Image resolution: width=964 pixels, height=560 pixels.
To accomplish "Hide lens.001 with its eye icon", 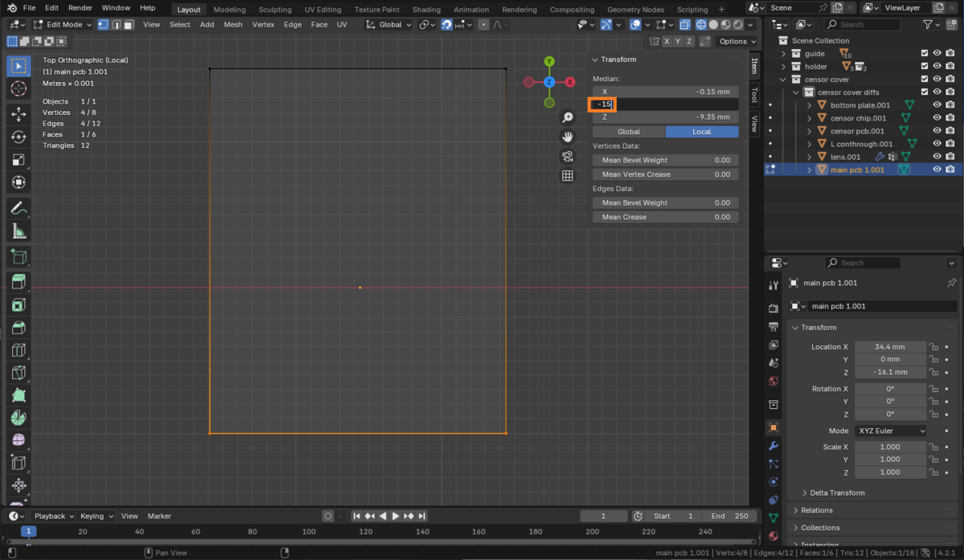I will 937,157.
